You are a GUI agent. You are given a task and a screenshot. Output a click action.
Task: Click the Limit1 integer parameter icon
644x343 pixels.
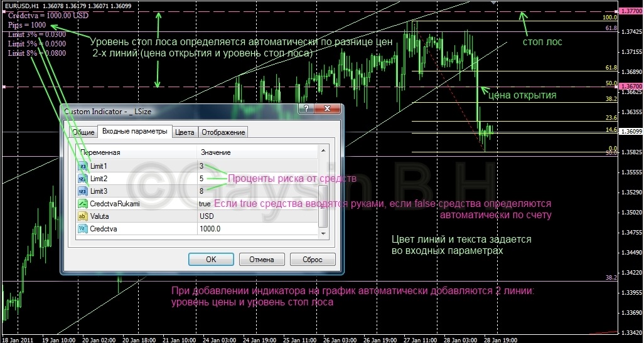(83, 166)
